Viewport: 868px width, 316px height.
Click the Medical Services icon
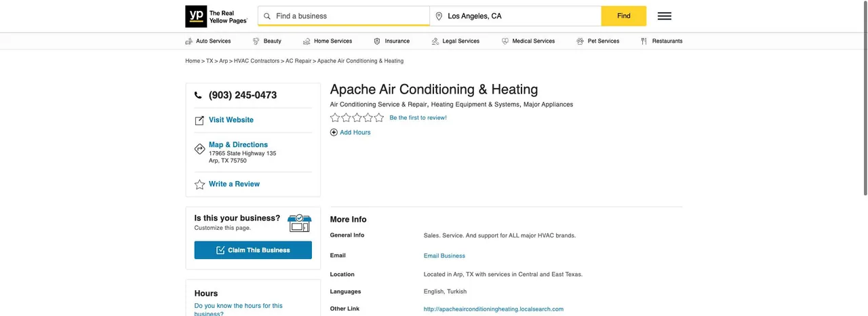point(505,41)
